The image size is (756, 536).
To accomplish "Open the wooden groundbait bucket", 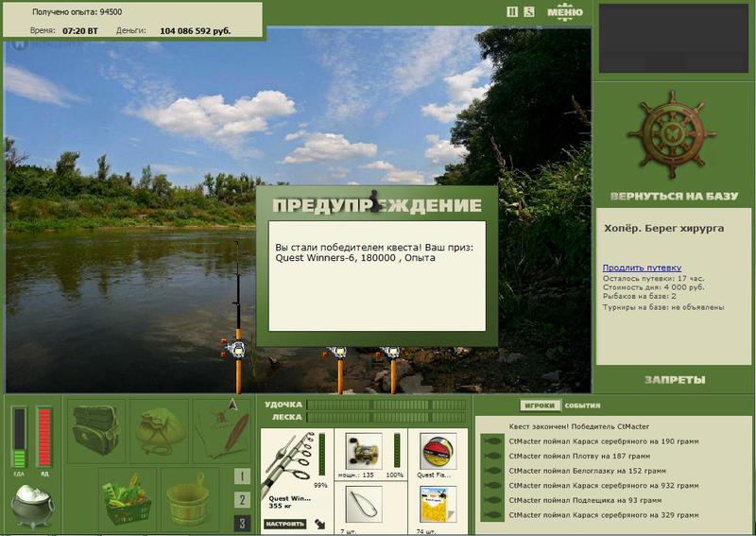I will pyautogui.click(x=189, y=500).
